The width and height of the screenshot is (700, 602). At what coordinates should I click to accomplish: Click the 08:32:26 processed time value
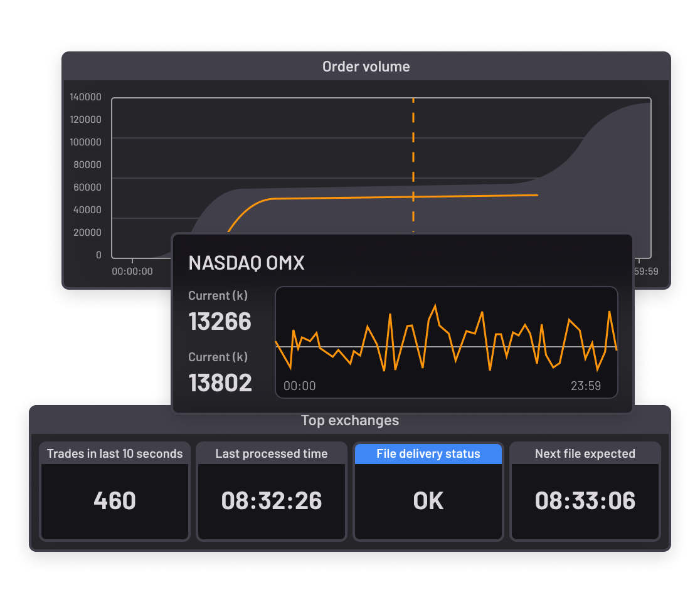pyautogui.click(x=272, y=501)
